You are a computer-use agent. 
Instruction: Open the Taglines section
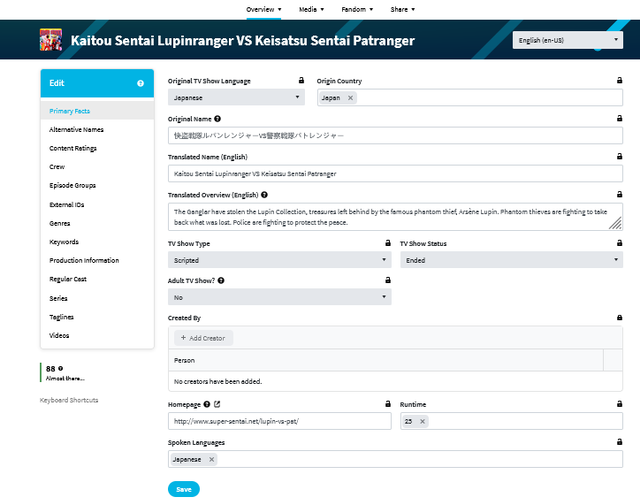coord(62,317)
